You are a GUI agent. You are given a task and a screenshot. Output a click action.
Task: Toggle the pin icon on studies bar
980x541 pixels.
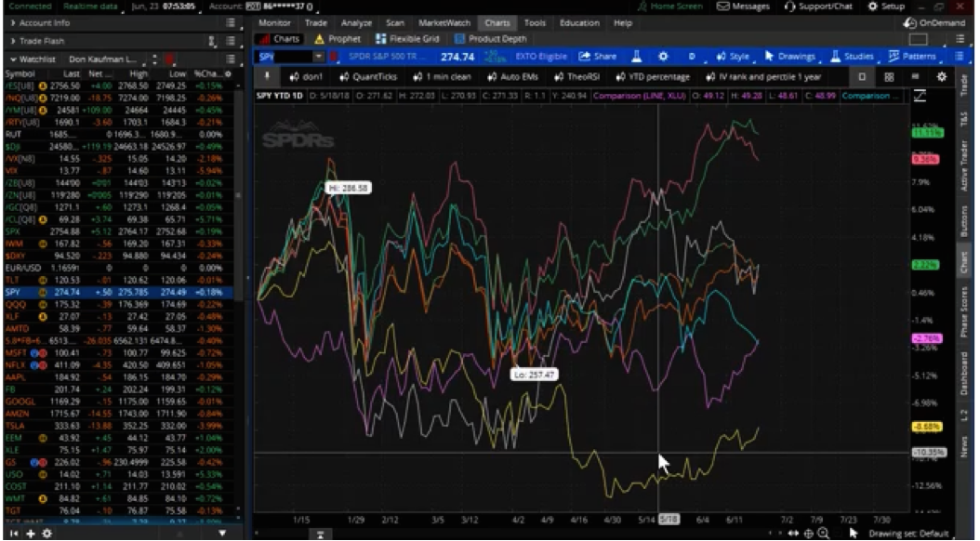pos(268,76)
